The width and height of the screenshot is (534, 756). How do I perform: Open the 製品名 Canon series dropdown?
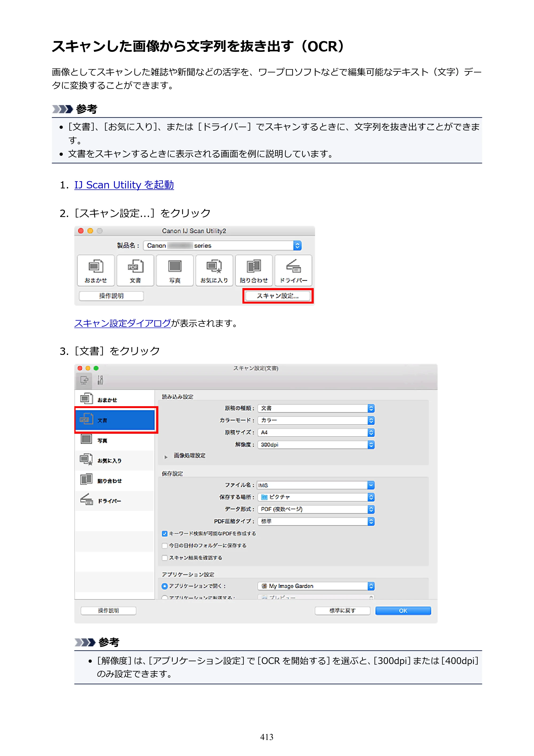(x=222, y=246)
